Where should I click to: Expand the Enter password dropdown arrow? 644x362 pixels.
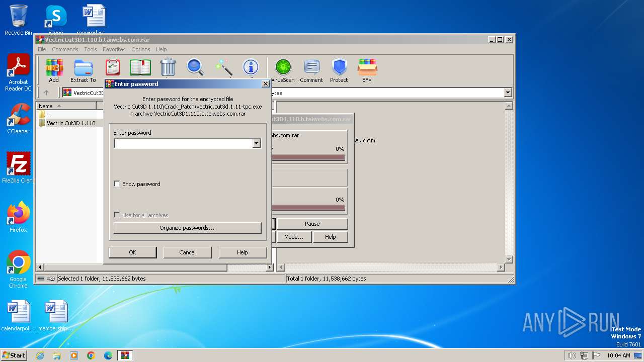point(256,143)
